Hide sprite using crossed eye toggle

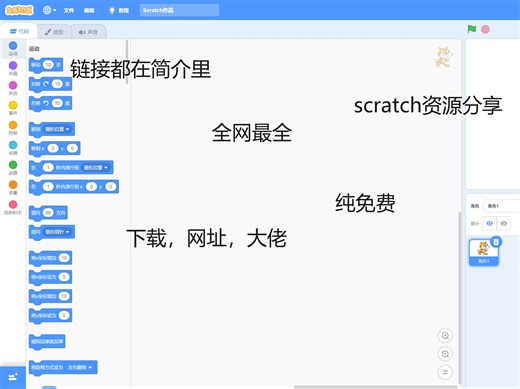504,223
